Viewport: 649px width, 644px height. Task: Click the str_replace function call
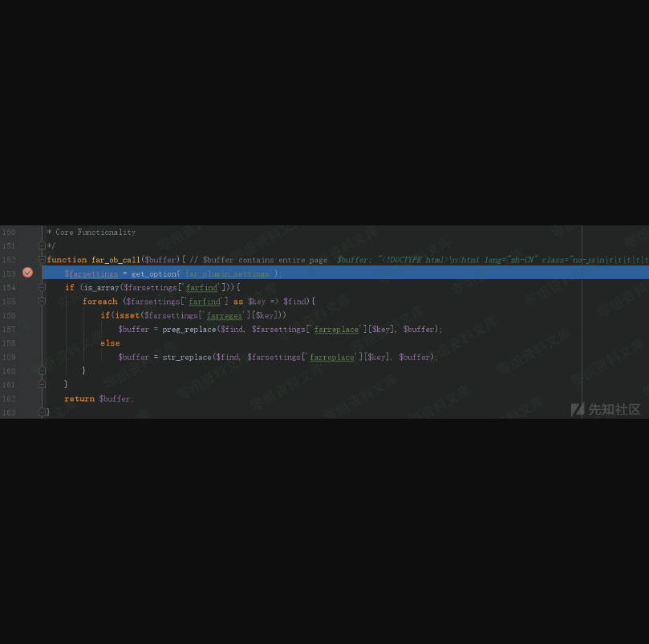[x=184, y=357]
